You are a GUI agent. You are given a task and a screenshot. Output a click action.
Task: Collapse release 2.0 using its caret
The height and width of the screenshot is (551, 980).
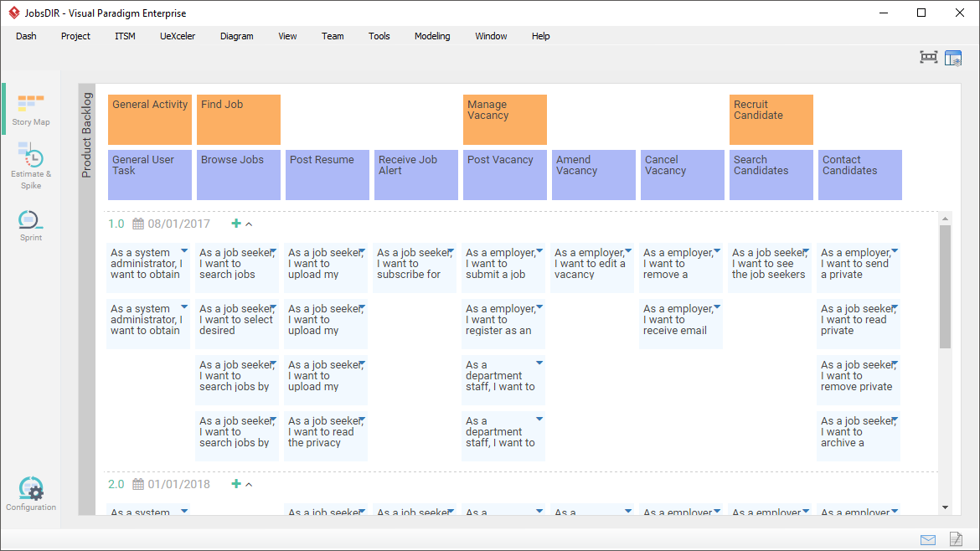pos(249,485)
